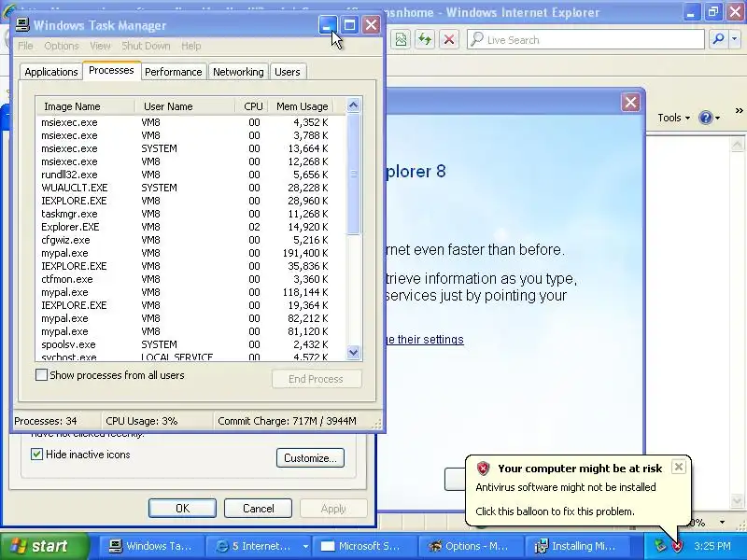Select the Processes tab

click(x=111, y=71)
